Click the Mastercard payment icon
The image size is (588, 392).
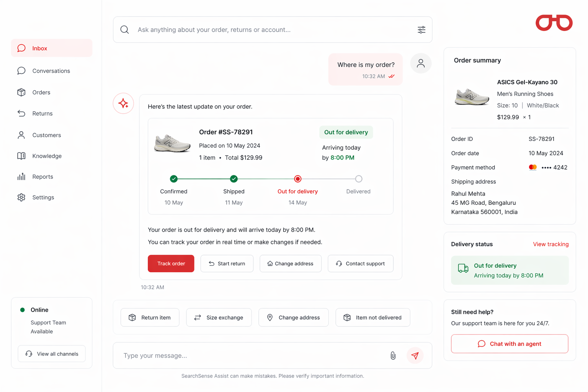(532, 167)
